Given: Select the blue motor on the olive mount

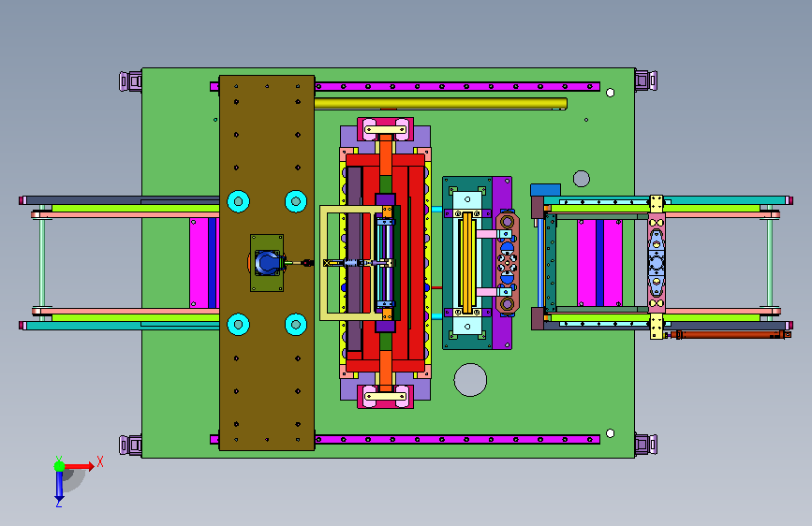Looking at the screenshot, I should (268, 262).
